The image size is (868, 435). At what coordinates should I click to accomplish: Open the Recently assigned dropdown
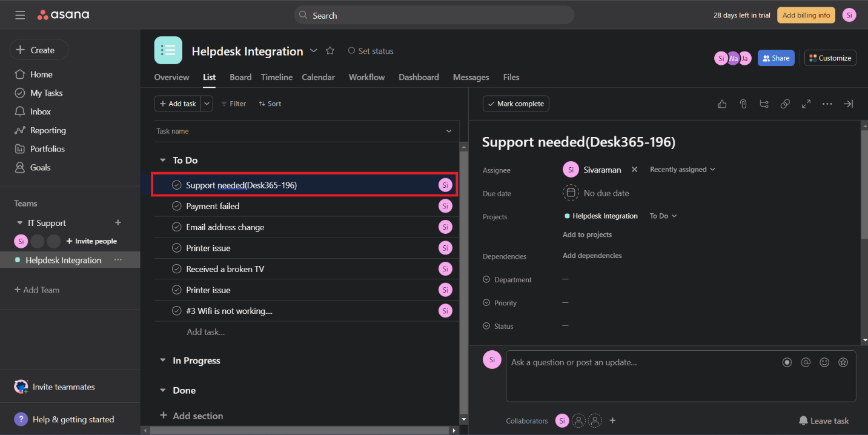683,170
